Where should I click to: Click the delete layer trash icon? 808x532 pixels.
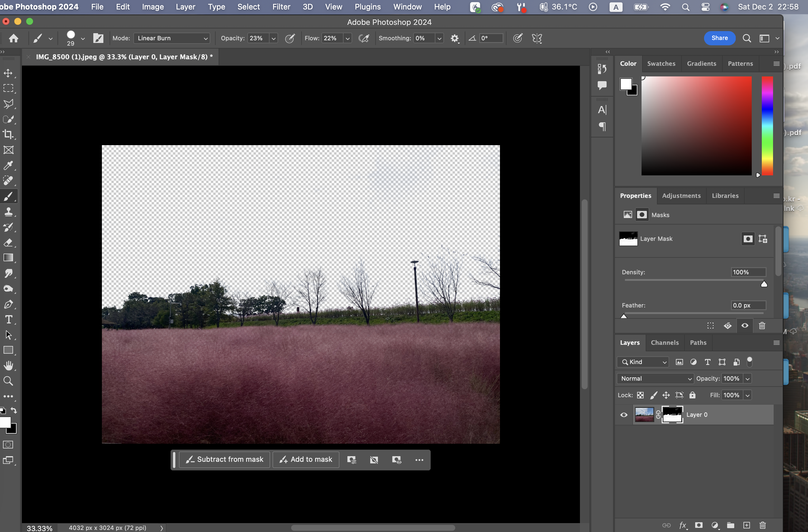point(762,525)
